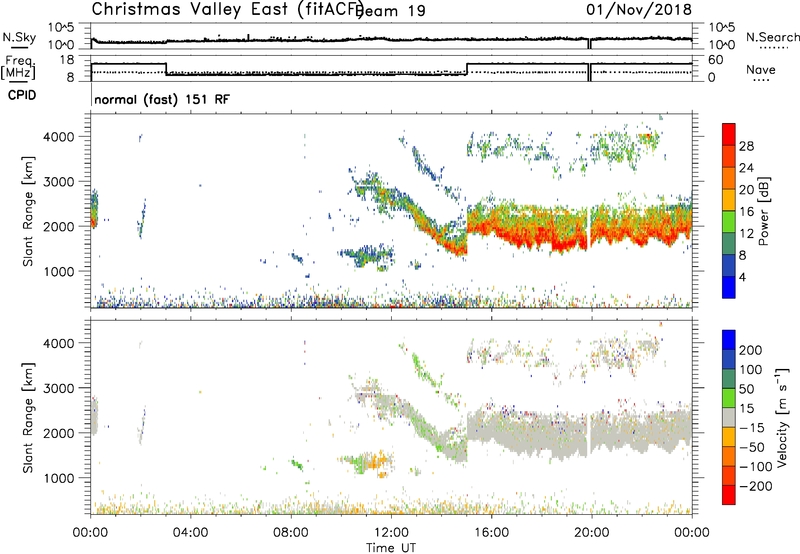Click the '28' tick on power colorbar
800x554 pixels.
coord(746,146)
